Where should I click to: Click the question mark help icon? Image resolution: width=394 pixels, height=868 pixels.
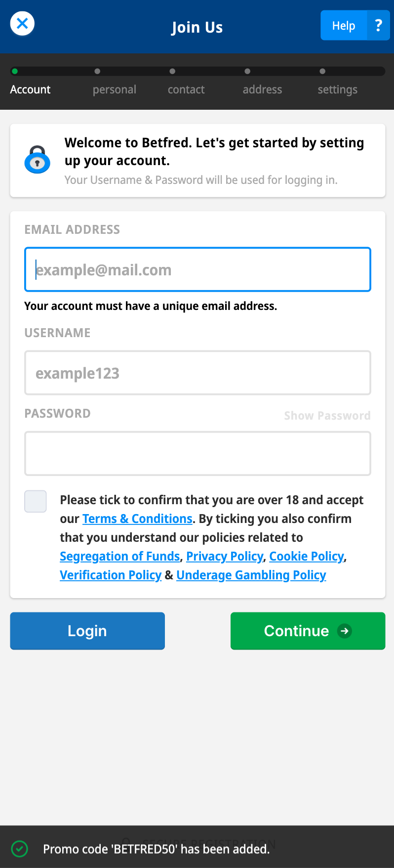click(378, 25)
